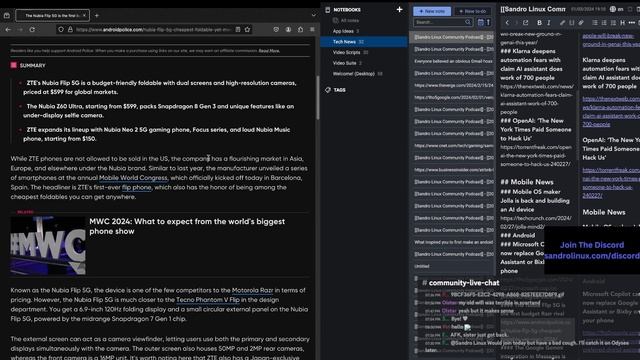Open the Firefox hamburger menu
Viewport: 640px width, 360px height.
312,29
